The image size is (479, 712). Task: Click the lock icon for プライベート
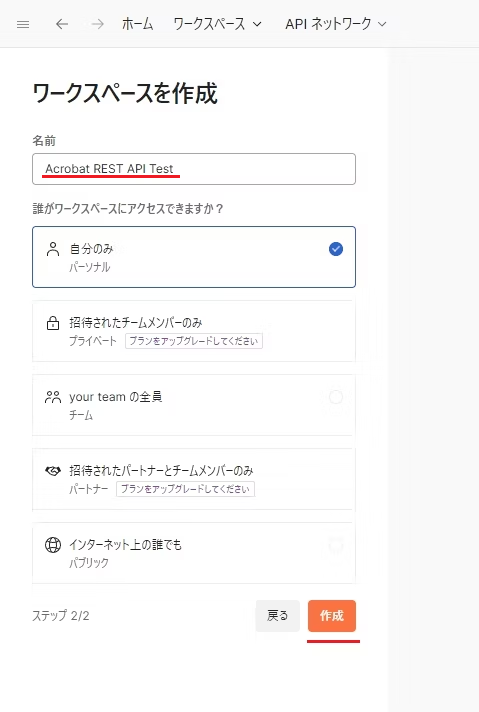[53, 323]
